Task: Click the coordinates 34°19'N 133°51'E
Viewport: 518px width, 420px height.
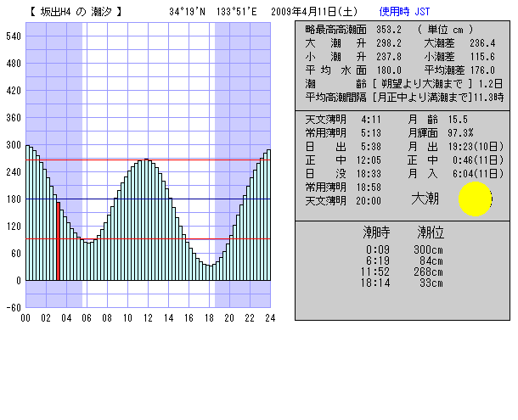Action: click(x=213, y=12)
